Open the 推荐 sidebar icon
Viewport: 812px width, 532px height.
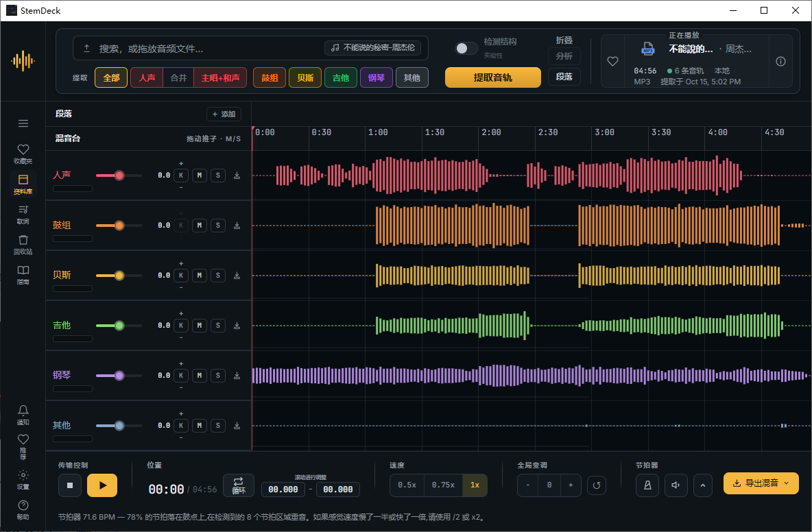point(23,446)
